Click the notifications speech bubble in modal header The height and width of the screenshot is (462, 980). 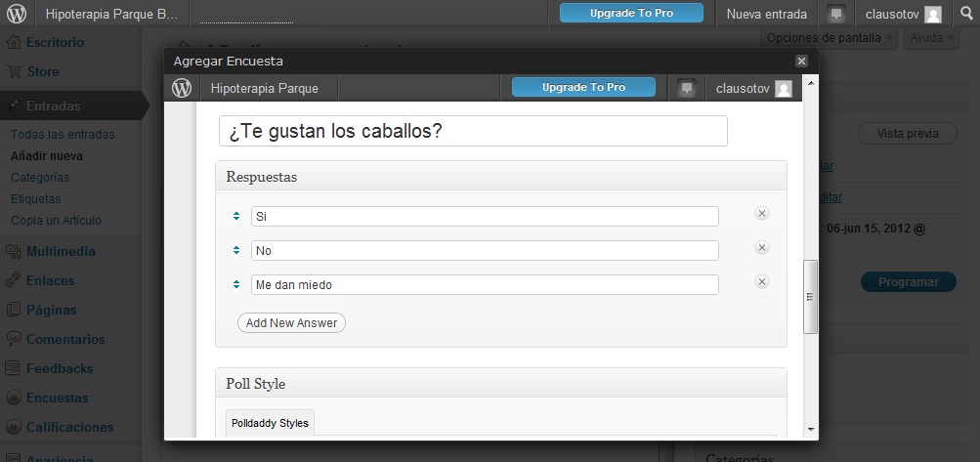click(x=687, y=88)
